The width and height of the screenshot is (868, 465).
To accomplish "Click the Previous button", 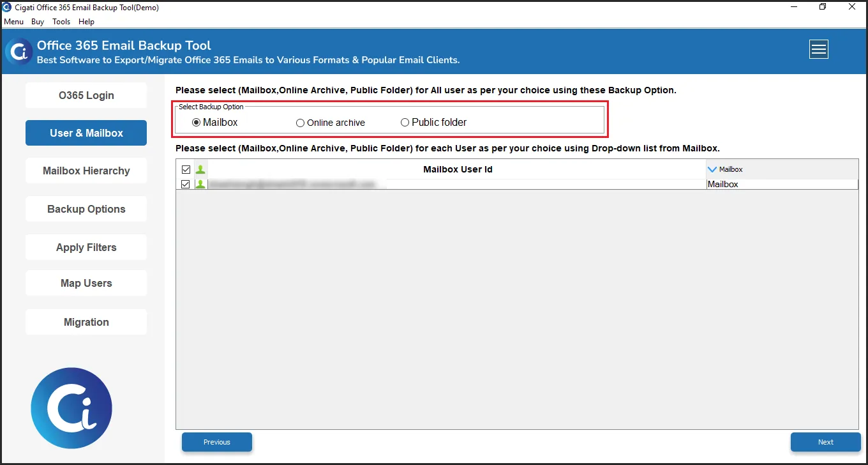I will (x=217, y=442).
